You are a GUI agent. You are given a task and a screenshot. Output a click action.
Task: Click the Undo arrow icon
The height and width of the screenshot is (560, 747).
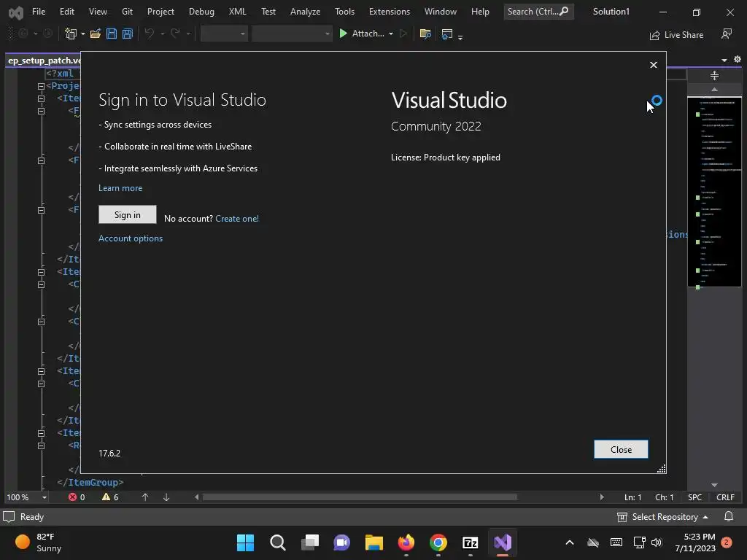tap(150, 34)
